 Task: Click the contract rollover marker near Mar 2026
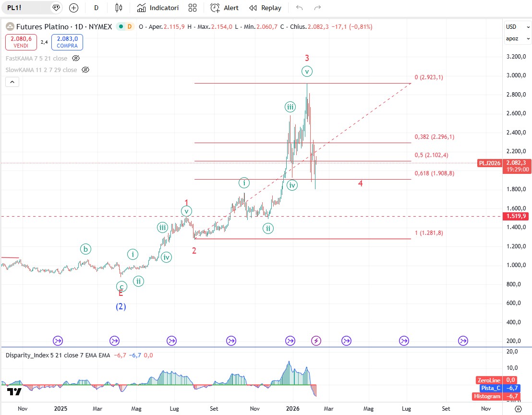coord(346,341)
